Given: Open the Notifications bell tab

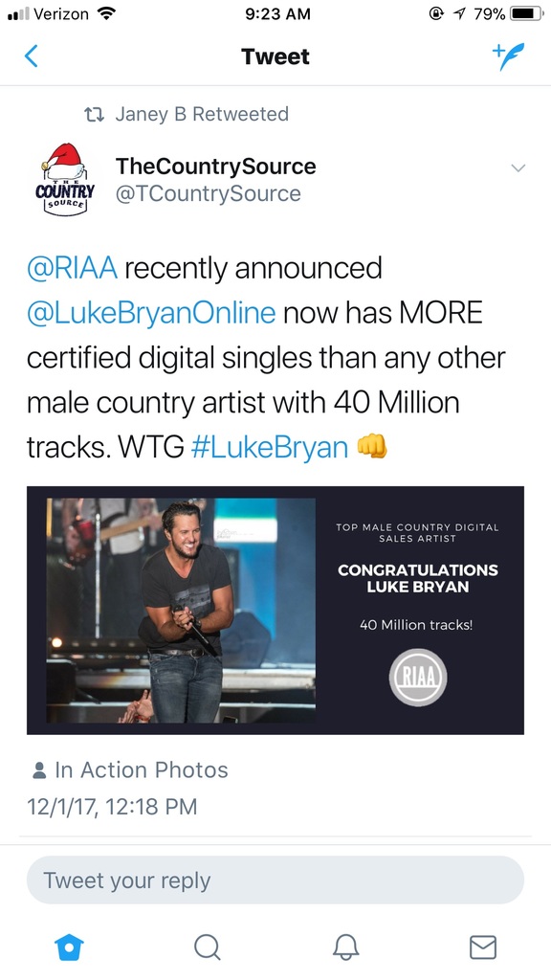Looking at the screenshot, I should pyautogui.click(x=345, y=947).
